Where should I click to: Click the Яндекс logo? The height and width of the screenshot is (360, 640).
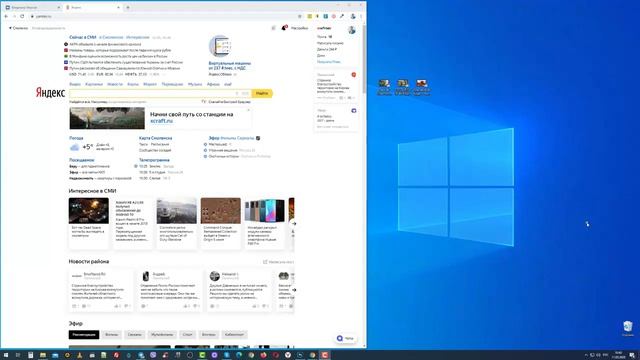click(x=50, y=93)
